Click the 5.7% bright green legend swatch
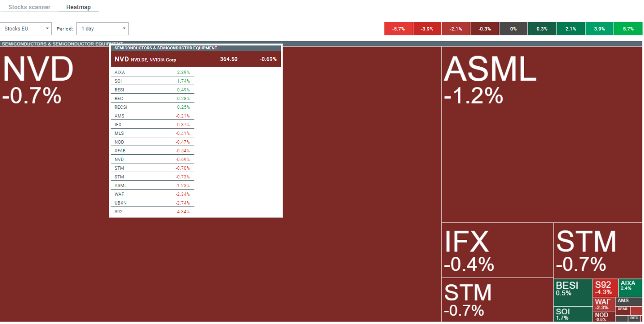The width and height of the screenshot is (644, 324). (x=628, y=29)
